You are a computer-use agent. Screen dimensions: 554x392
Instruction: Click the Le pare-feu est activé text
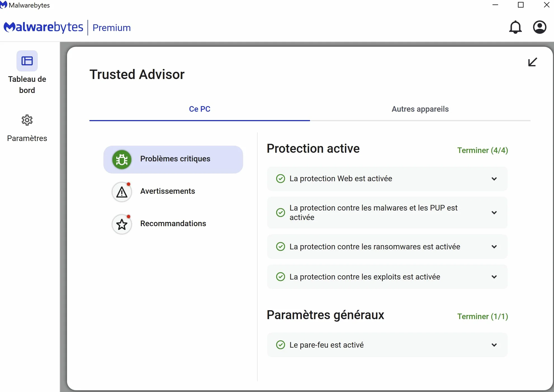[x=326, y=345]
